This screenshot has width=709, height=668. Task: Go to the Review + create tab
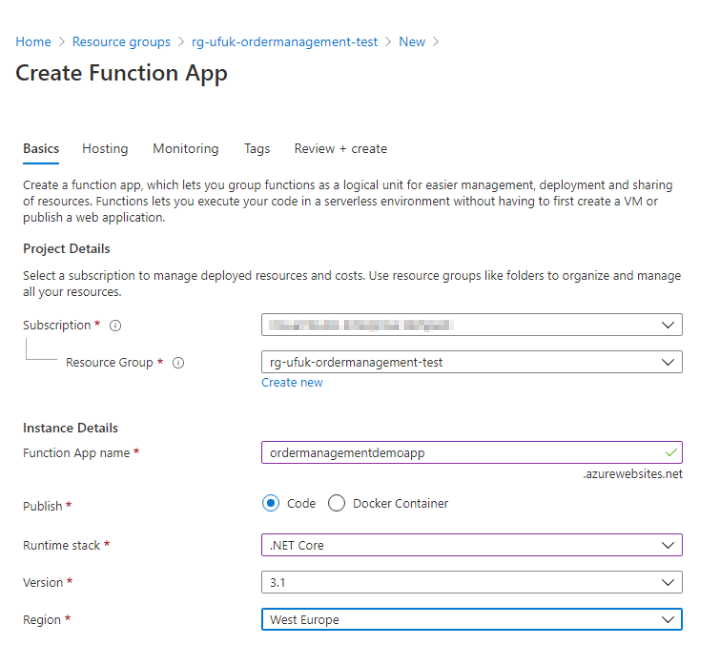340,149
